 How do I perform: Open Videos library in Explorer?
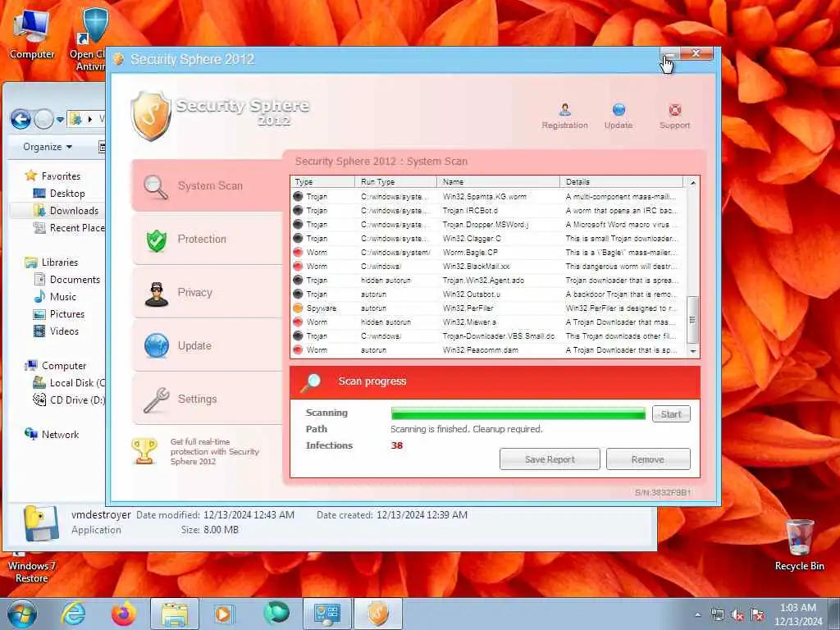(x=57, y=331)
